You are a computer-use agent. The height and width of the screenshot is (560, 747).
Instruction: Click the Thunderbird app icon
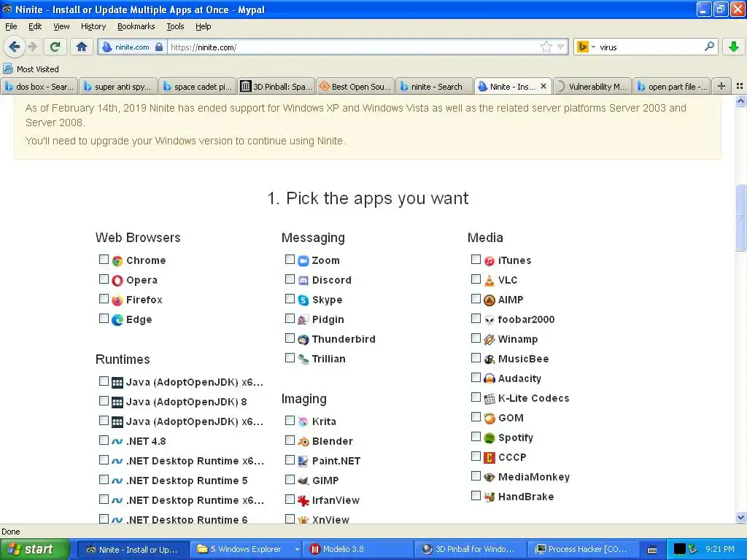303,340
